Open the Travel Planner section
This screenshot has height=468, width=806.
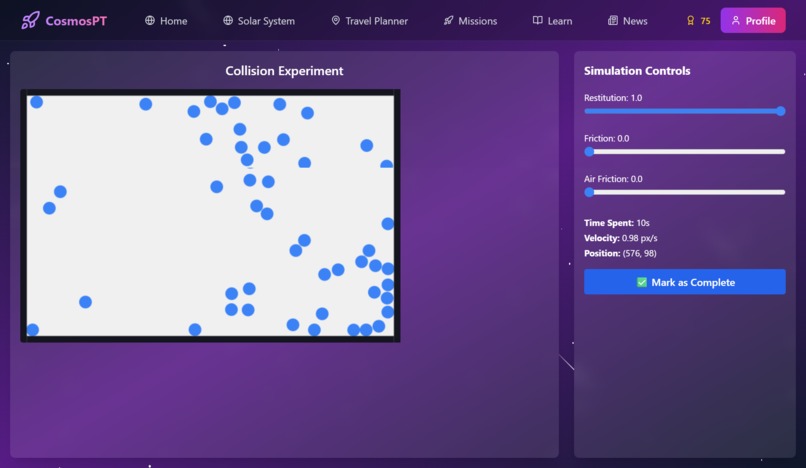pyautogui.click(x=370, y=21)
